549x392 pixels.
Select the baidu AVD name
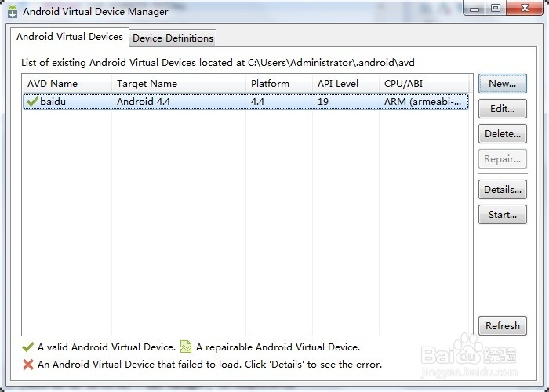point(53,101)
